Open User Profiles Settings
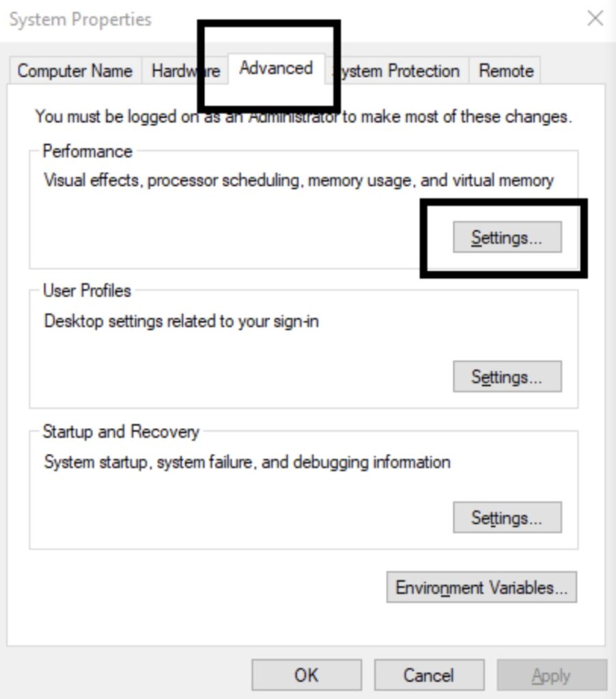The height and width of the screenshot is (699, 616). tap(507, 376)
